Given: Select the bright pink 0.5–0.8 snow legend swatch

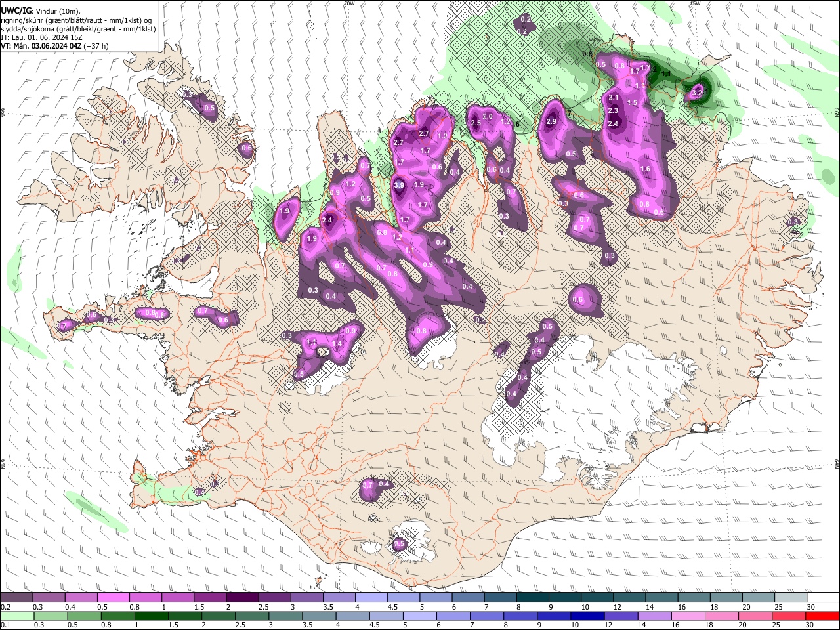Looking at the screenshot, I should click(114, 598).
